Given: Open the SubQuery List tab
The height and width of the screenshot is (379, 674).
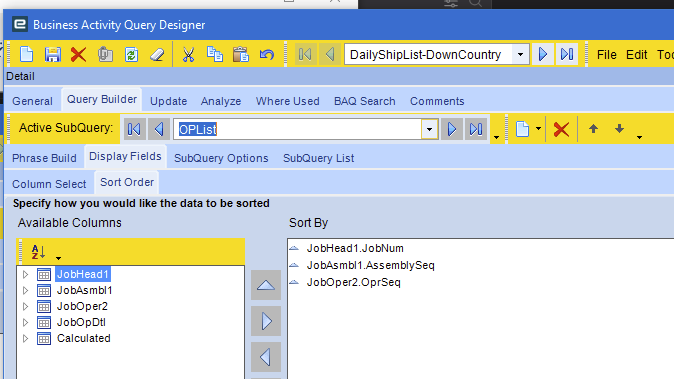Looking at the screenshot, I should (319, 158).
